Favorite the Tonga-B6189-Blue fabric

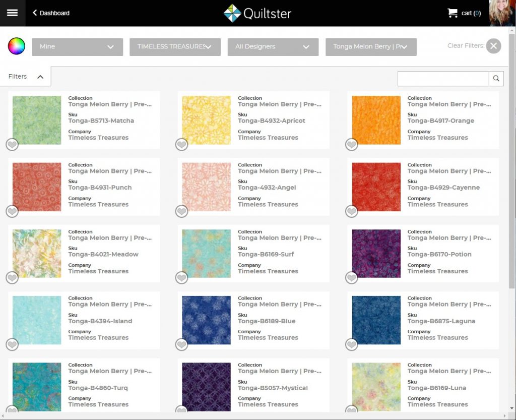click(181, 345)
